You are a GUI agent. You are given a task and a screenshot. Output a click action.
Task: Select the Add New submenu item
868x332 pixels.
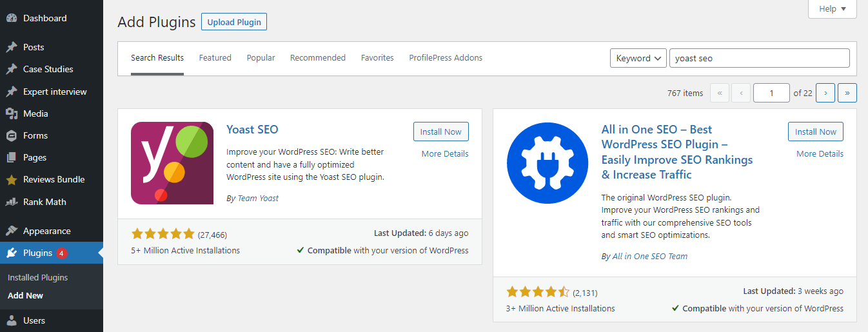(26, 295)
